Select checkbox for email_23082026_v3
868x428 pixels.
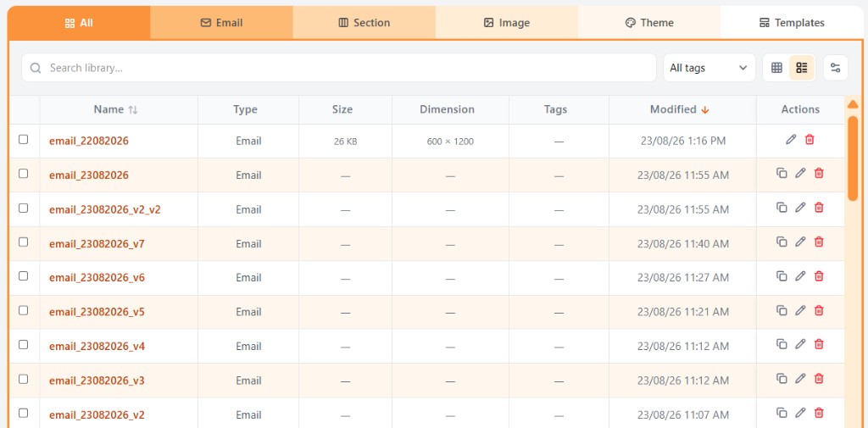pyautogui.click(x=23, y=380)
